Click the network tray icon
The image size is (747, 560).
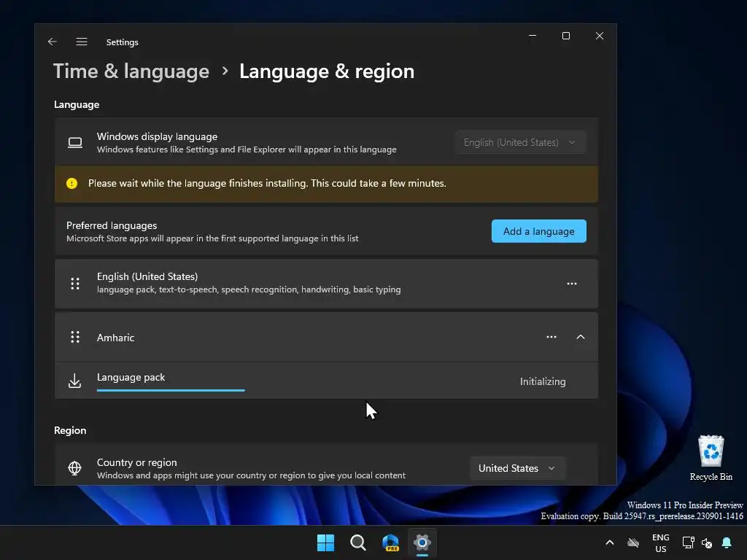pos(688,542)
